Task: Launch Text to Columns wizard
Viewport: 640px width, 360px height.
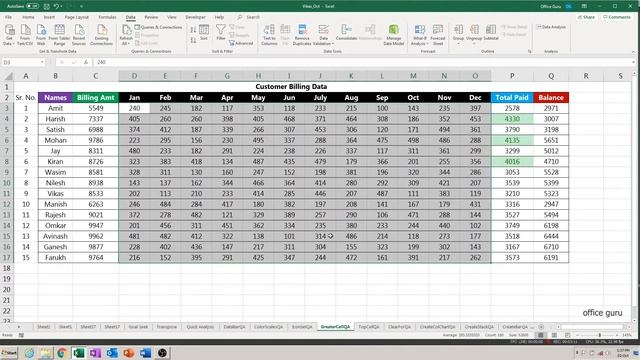Action: tap(269, 35)
